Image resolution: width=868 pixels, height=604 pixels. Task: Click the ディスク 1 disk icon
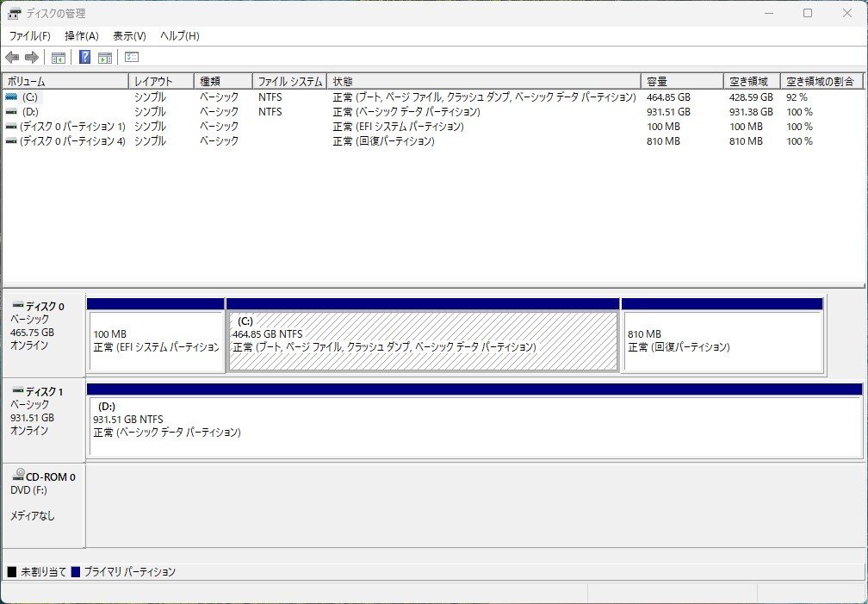pyautogui.click(x=18, y=390)
